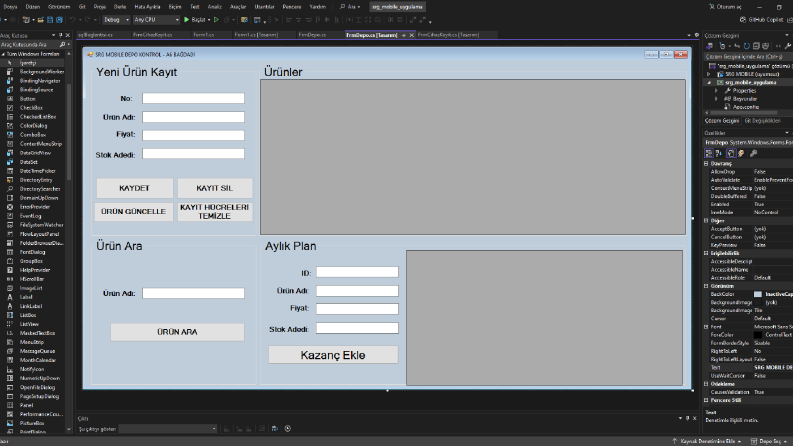The height and width of the screenshot is (446, 793).
Task: Select the ComboBox control in toolbox
Action: [x=33, y=135]
